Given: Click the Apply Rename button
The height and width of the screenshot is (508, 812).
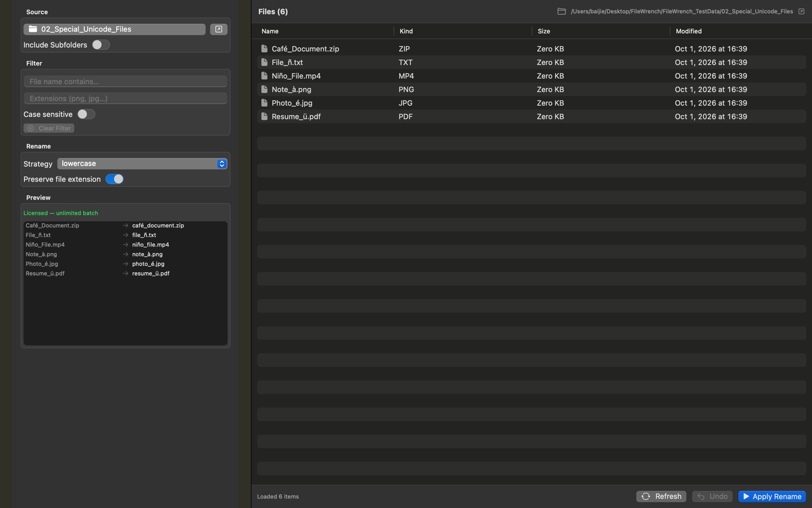Looking at the screenshot, I should click(x=772, y=496).
